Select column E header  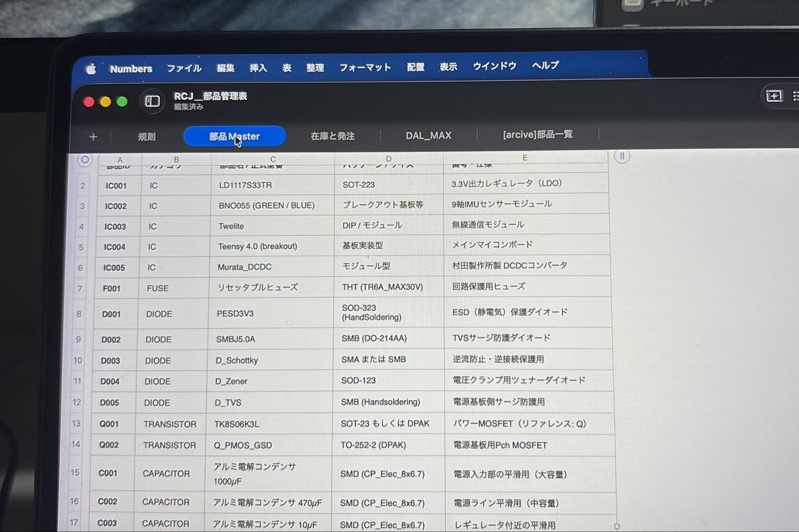tap(525, 158)
